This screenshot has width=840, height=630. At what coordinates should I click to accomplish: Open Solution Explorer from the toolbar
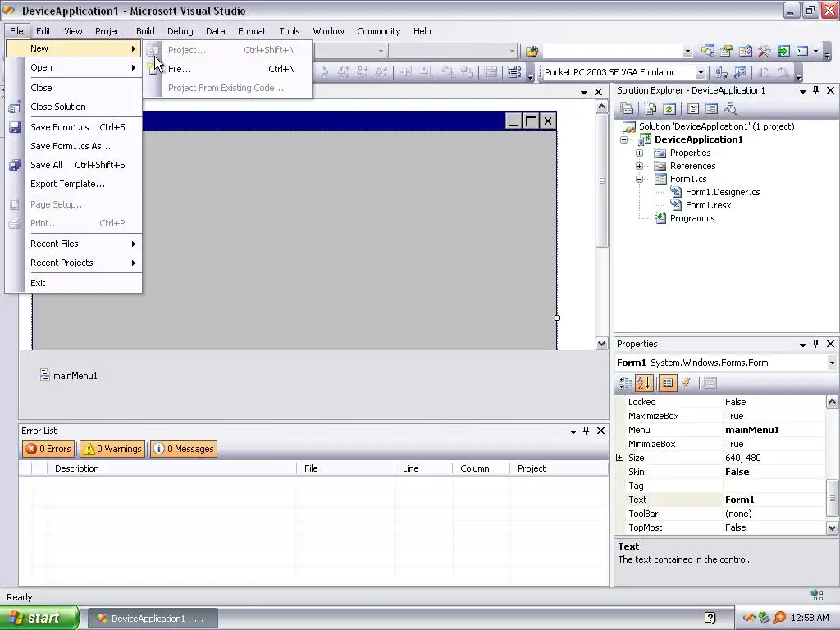(x=708, y=51)
